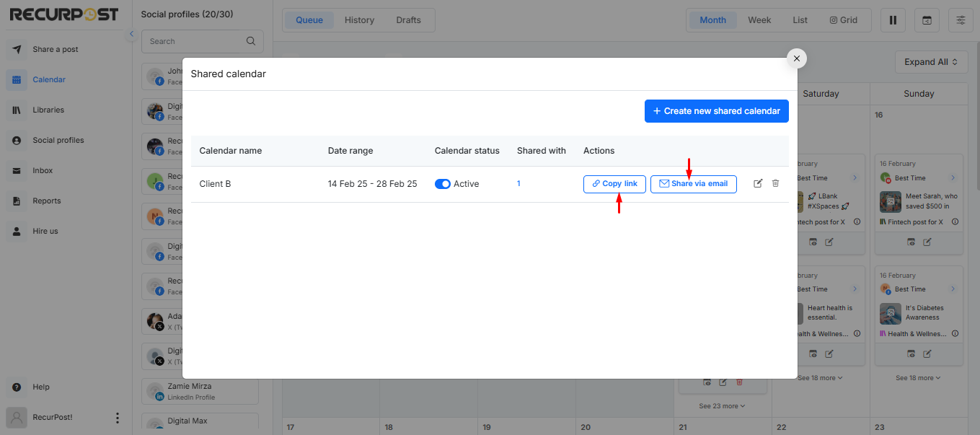
Task: Click the chevron on LBank card
Action: 855,178
